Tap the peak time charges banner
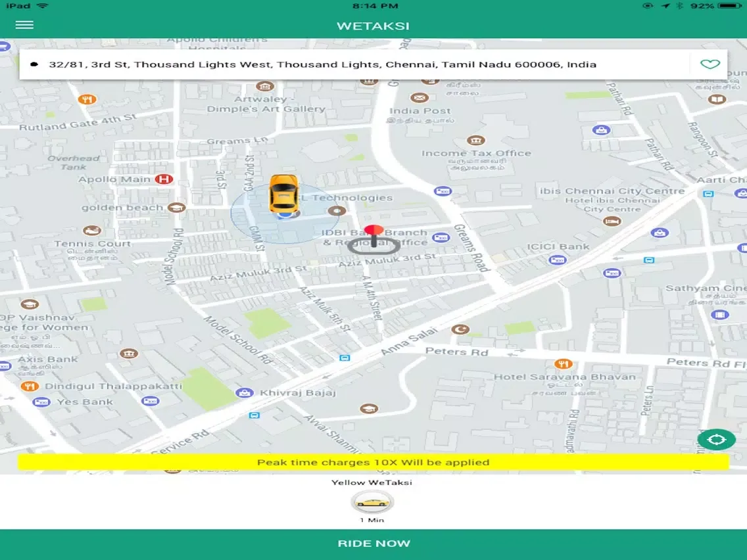747x560 pixels. 373,462
